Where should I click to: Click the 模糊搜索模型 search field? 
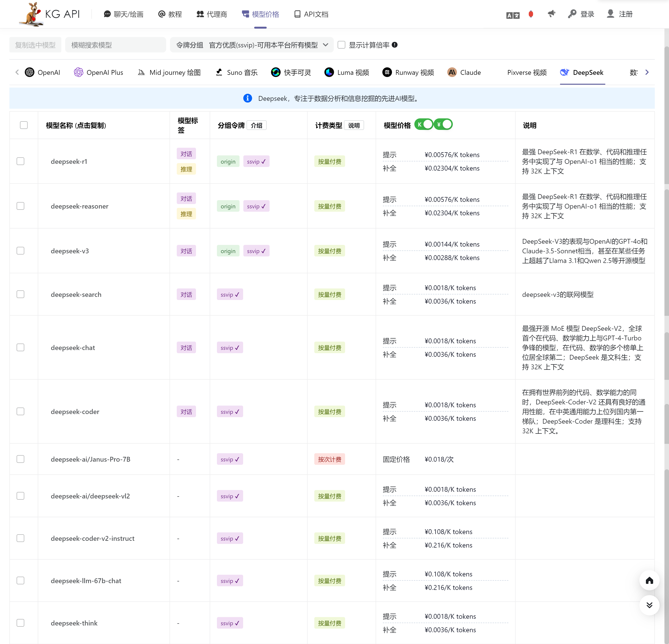(x=115, y=45)
